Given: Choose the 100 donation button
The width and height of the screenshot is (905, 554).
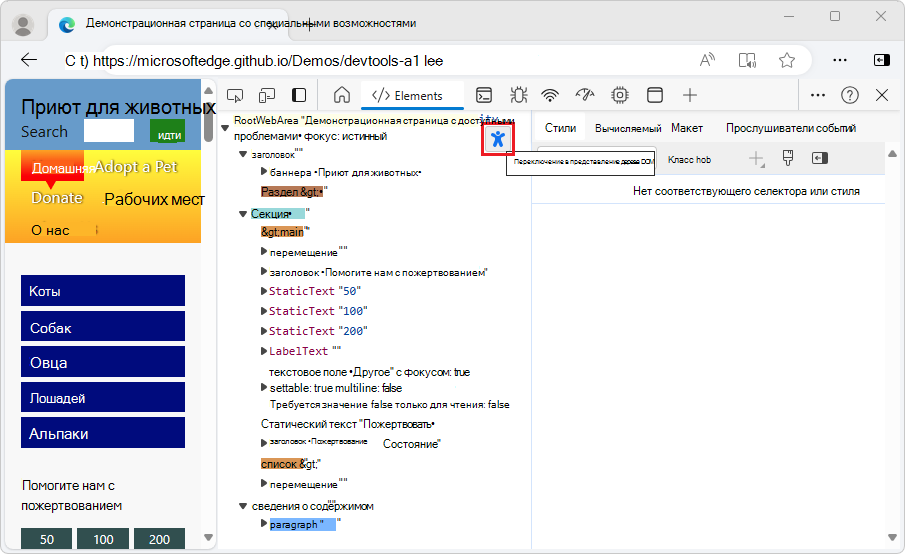Looking at the screenshot, I should (x=103, y=539).
